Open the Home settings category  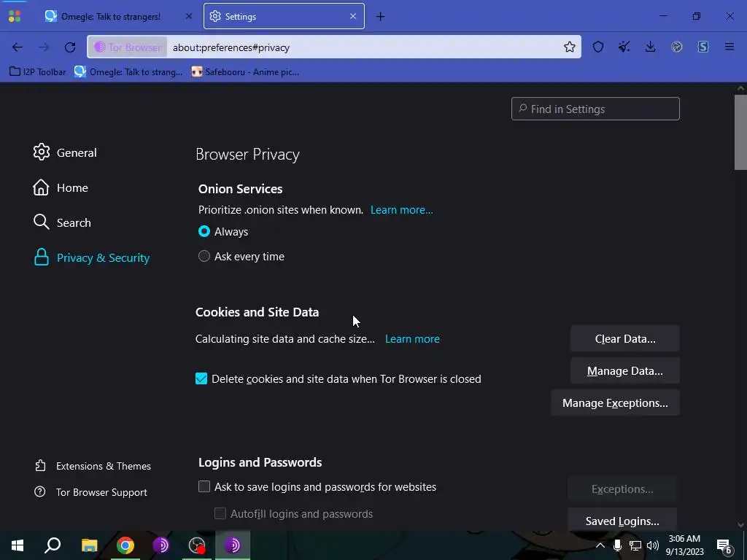[60, 187]
